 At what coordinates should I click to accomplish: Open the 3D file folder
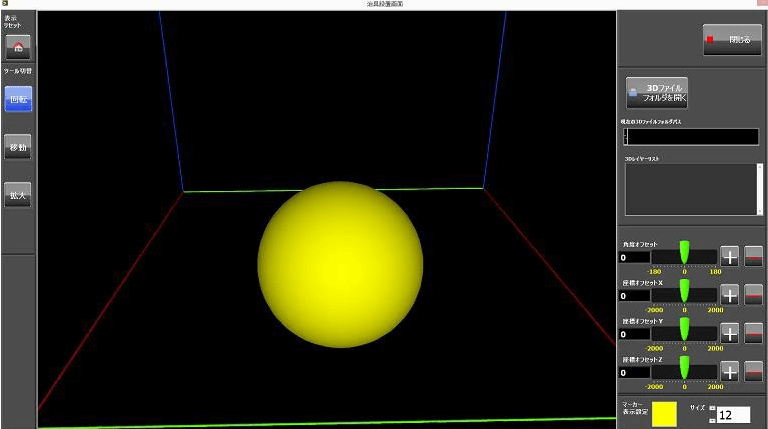pos(656,93)
